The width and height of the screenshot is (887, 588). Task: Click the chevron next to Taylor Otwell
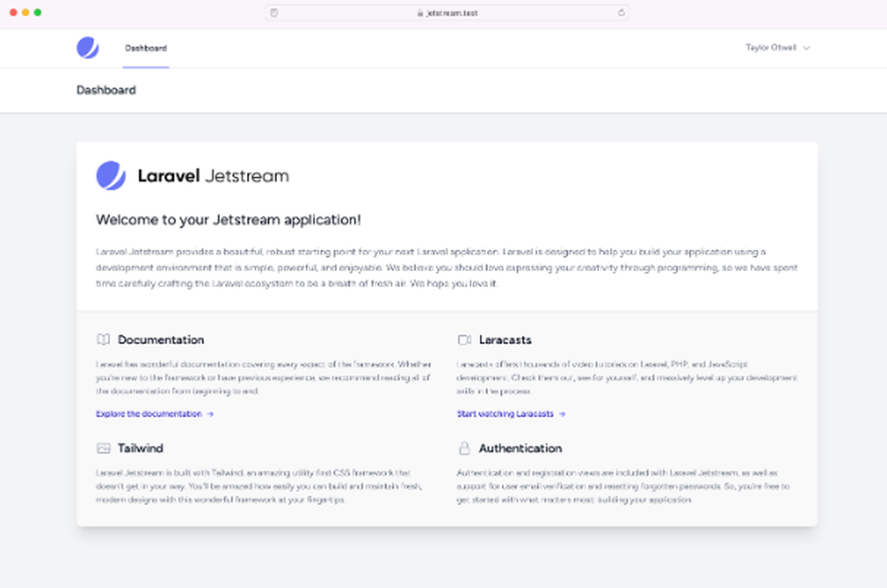click(806, 48)
